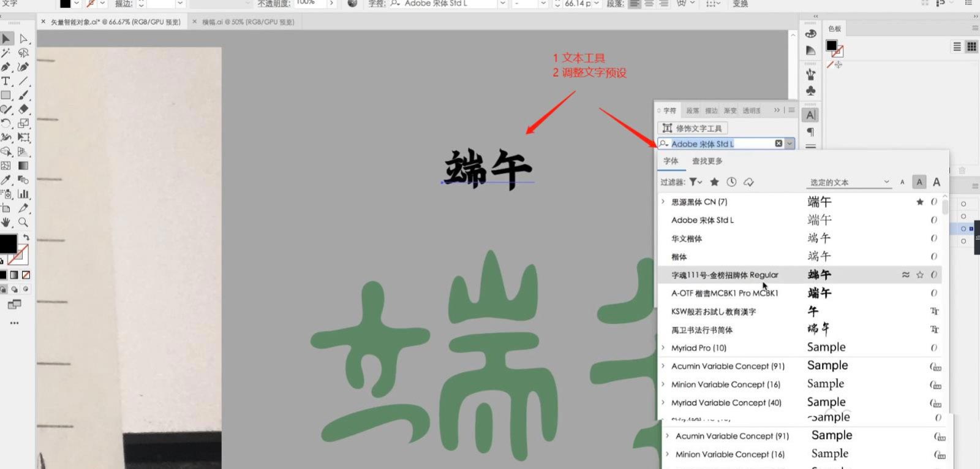Open 选定的文本 sample text dropdown
Screen dimensions: 980x469
(850, 182)
